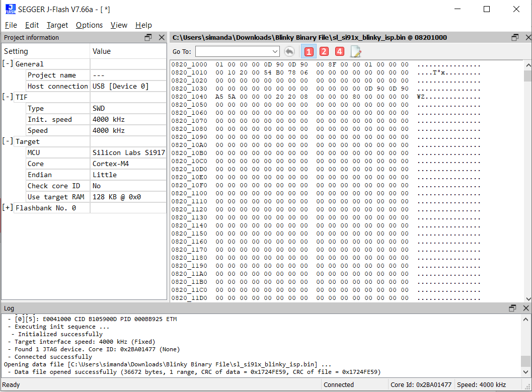The width and height of the screenshot is (532, 392).
Task: Click the Cortex-M4 value cell
Action: 128,164
